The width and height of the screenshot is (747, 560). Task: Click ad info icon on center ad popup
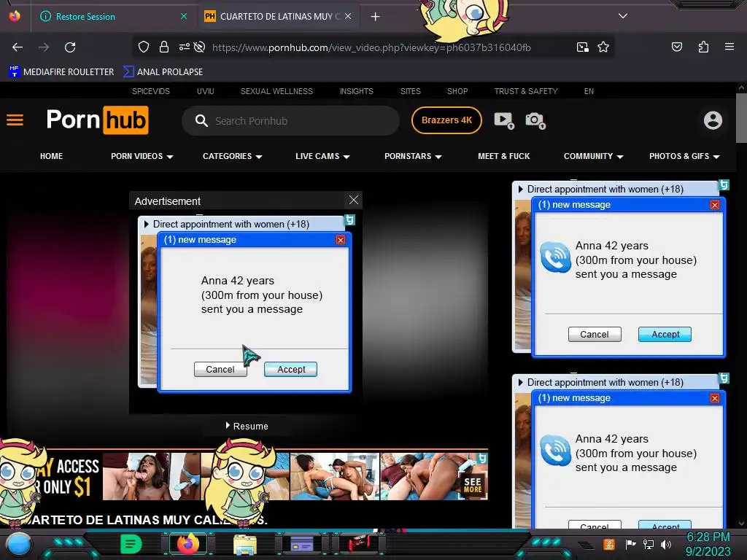pos(350,219)
